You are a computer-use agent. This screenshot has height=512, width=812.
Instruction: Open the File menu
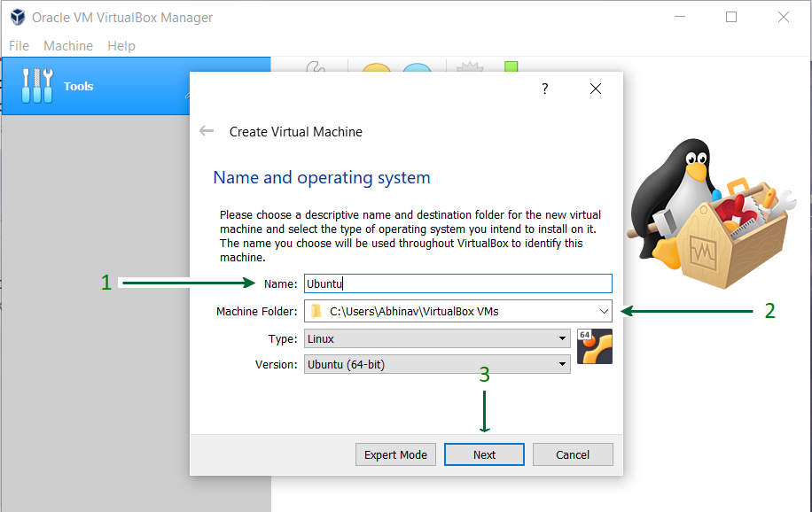click(x=20, y=46)
